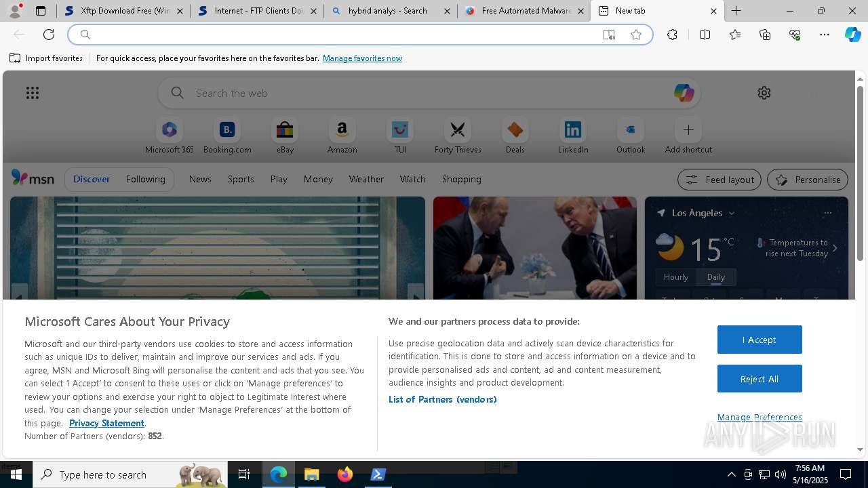Open a new tab with plus button
The height and width of the screenshot is (488, 868).
point(736,11)
